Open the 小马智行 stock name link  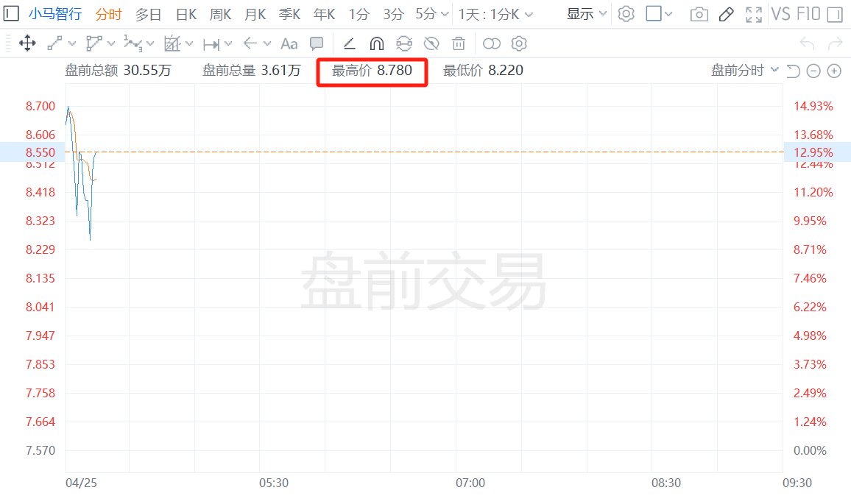[x=55, y=13]
